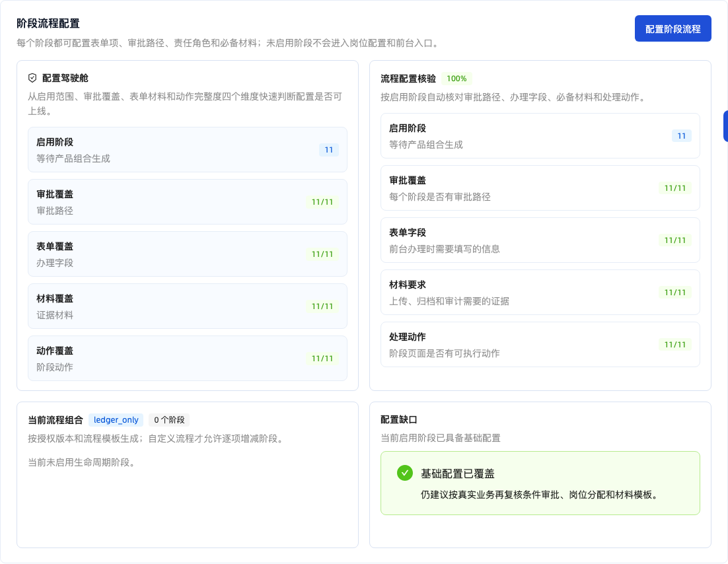Open the 表单覆盖 card
The width and height of the screenshot is (728, 564).
click(188, 254)
